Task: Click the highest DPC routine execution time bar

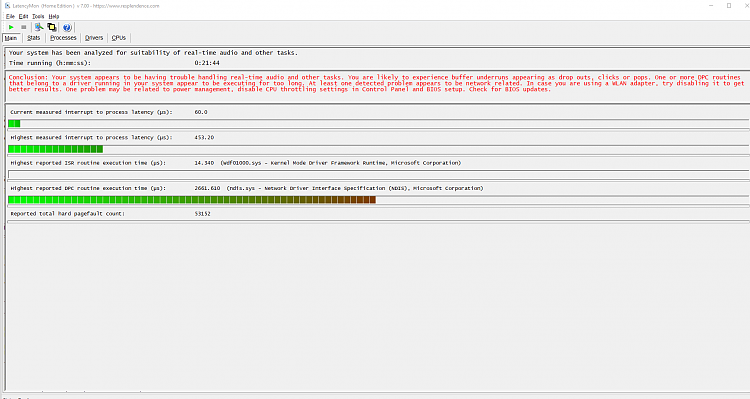Action: tap(378, 200)
